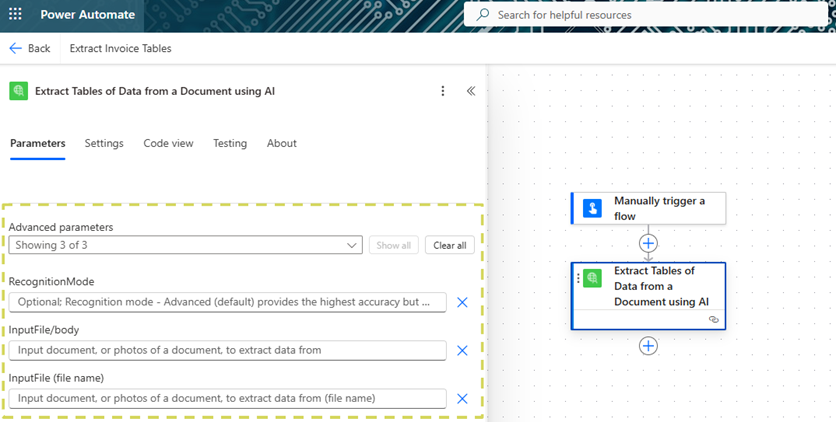This screenshot has width=836, height=422.
Task: Collapse the action panel with double chevron
Action: point(471,91)
